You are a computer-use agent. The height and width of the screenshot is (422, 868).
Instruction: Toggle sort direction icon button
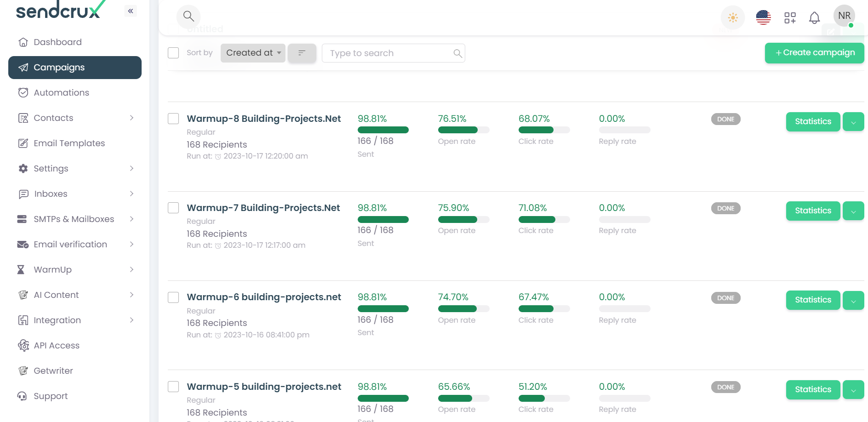click(302, 53)
